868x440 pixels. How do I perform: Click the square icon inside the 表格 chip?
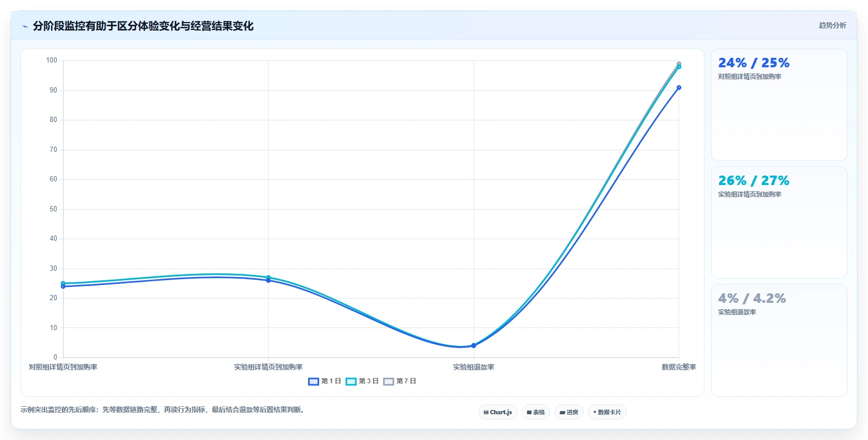529,413
